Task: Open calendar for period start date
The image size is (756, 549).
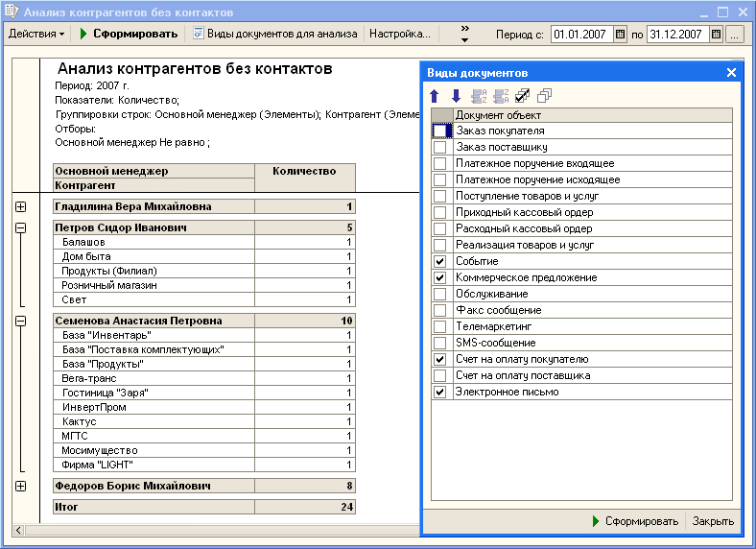Action: [x=620, y=34]
